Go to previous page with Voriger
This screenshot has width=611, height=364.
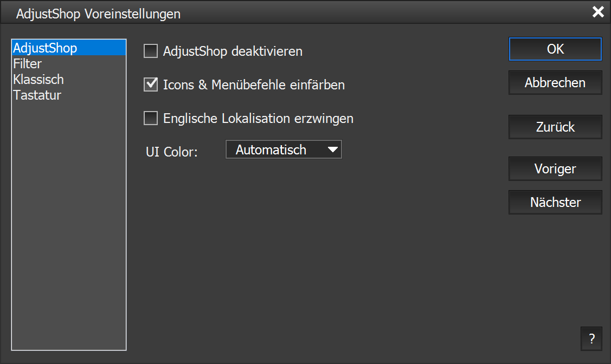tap(555, 169)
